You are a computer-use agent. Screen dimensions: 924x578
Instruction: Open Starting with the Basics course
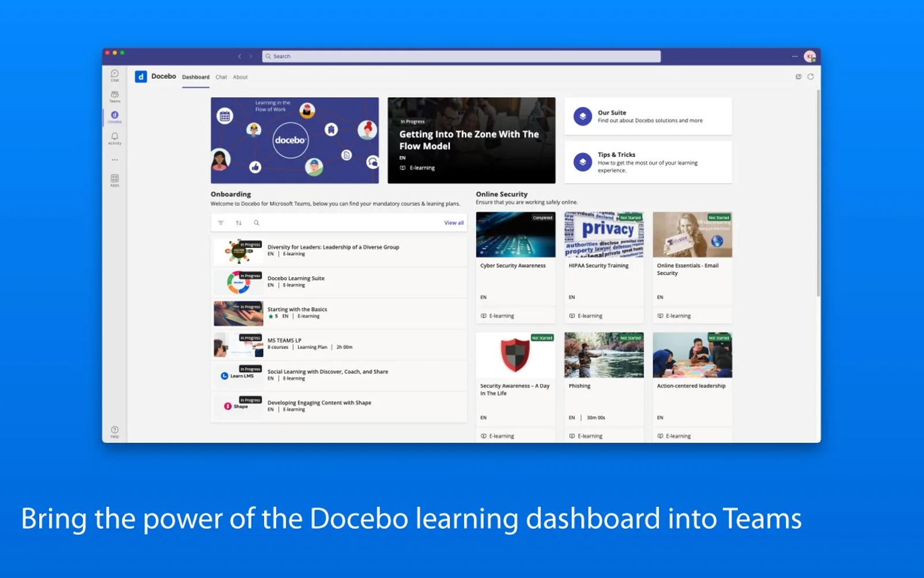pyautogui.click(x=340, y=313)
